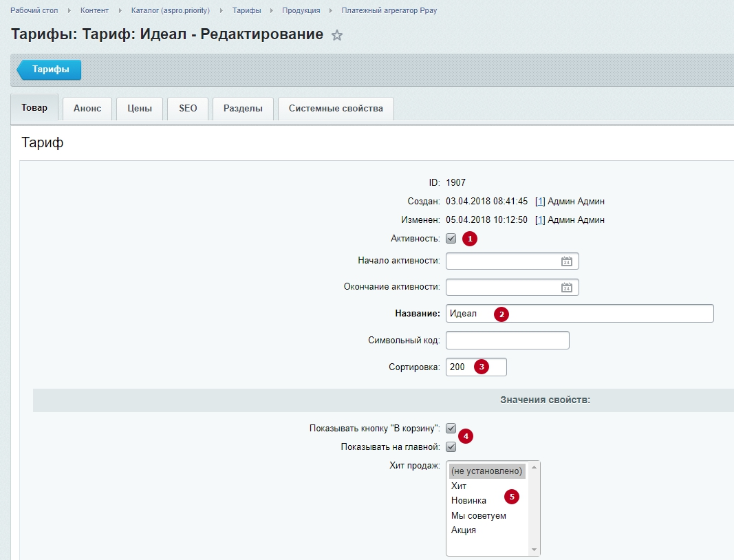Focus the Окончание активности date field
Image resolution: width=734 pixels, height=560 pixels.
point(512,288)
